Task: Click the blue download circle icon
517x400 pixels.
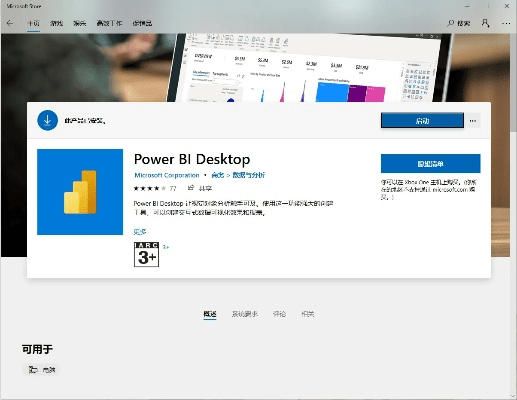Action: pyautogui.click(x=47, y=120)
